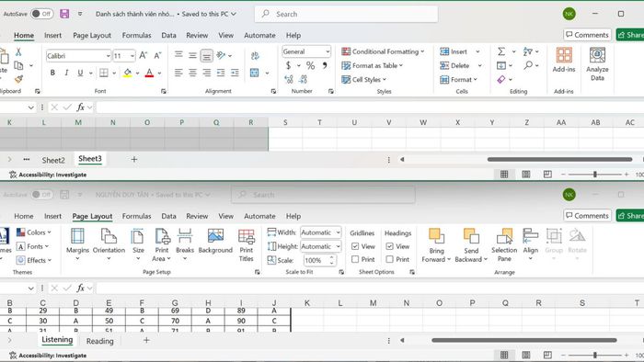Open the Formulas tab in the top window
This screenshot has width=644, height=362.
click(137, 35)
